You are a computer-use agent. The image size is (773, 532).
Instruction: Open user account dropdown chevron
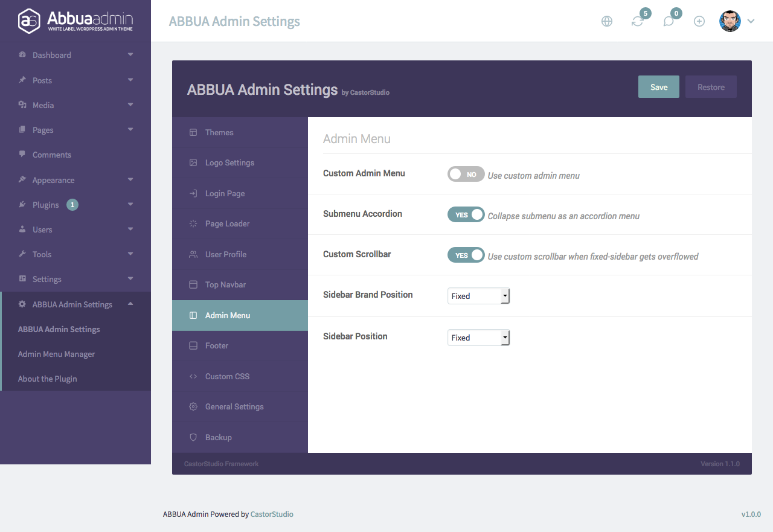(x=751, y=21)
